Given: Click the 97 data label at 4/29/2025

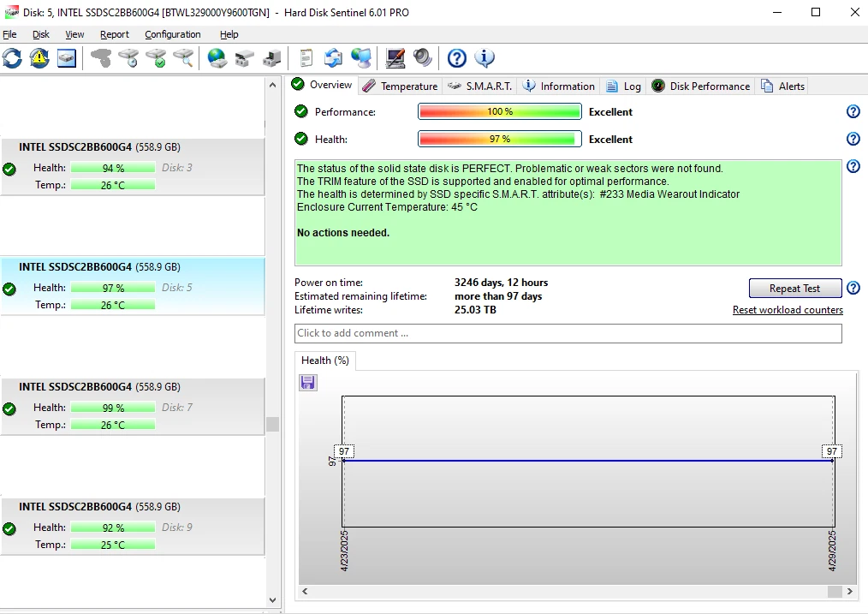Looking at the screenshot, I should coord(832,451).
